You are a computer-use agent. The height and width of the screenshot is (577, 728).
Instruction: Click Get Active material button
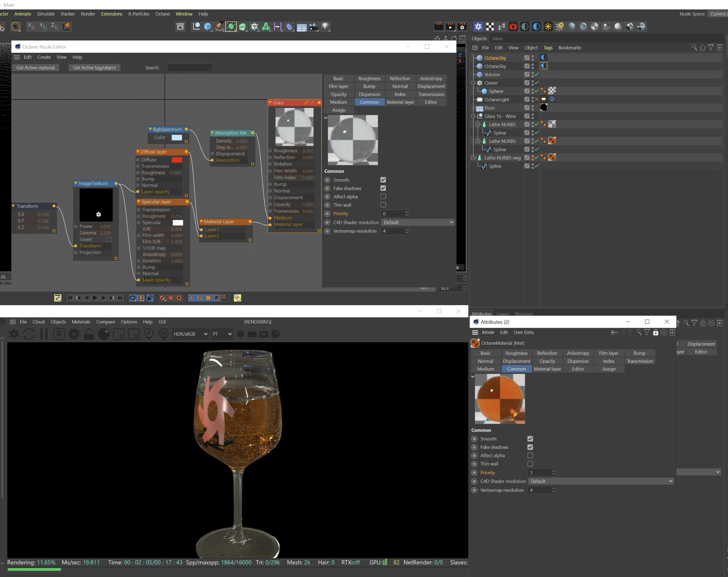point(35,68)
